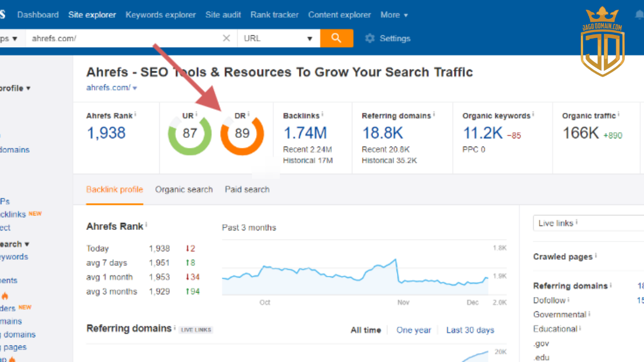Open Site audit in top menu
644x362 pixels.
pyautogui.click(x=223, y=15)
